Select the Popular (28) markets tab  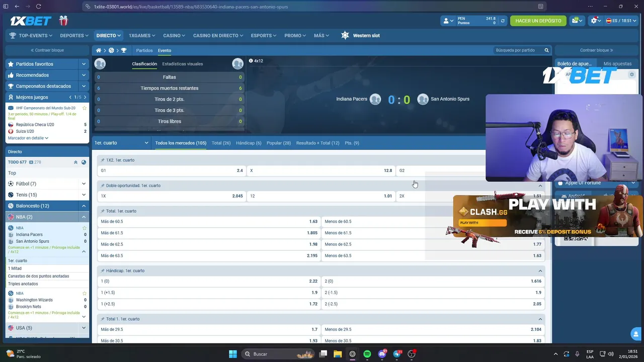point(279,143)
